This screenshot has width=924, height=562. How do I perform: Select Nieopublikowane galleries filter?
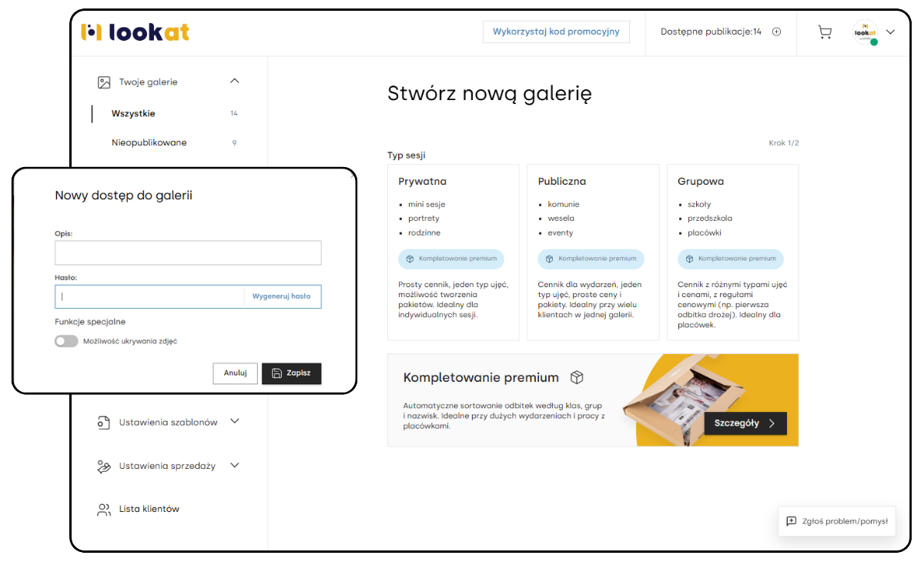pyautogui.click(x=149, y=142)
